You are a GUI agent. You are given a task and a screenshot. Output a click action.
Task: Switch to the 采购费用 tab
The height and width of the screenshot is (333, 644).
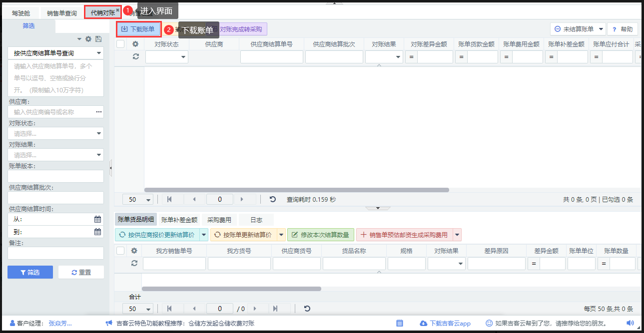pyautogui.click(x=219, y=220)
